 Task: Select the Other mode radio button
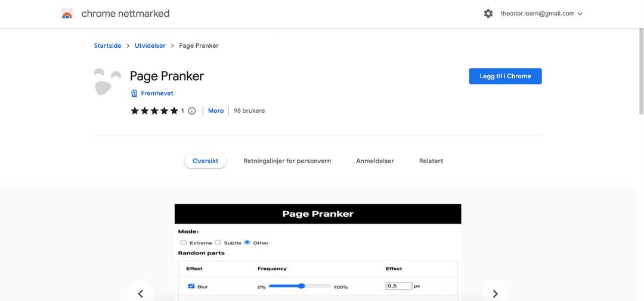click(247, 242)
